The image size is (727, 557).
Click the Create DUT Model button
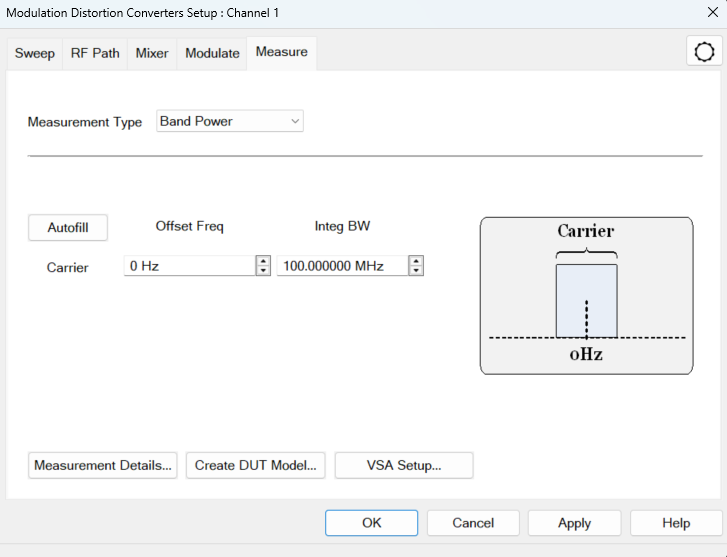point(255,465)
